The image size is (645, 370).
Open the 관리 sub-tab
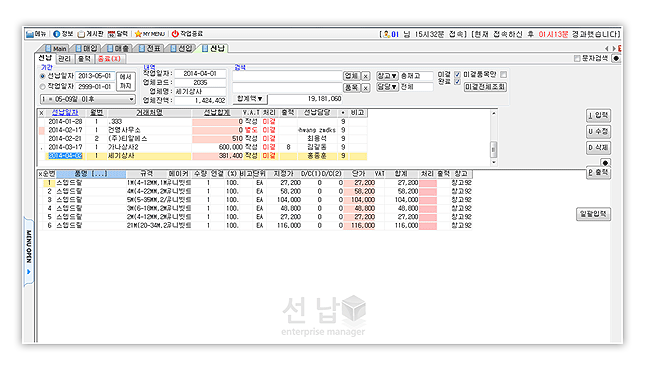(65, 59)
